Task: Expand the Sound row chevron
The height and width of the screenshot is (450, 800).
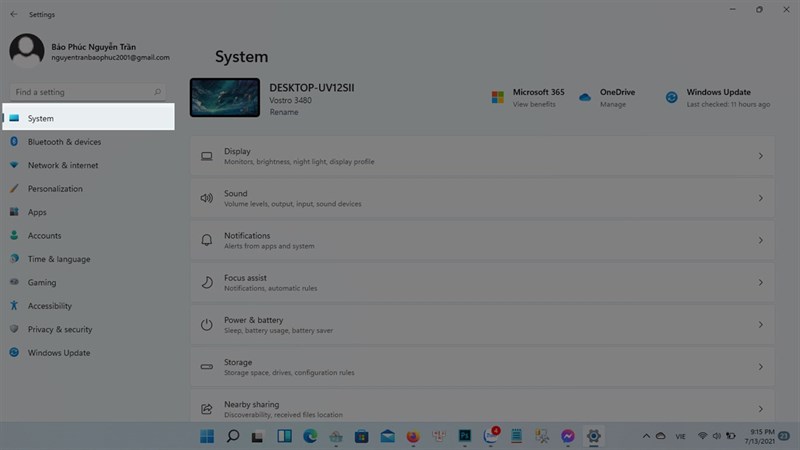Action: (760, 198)
